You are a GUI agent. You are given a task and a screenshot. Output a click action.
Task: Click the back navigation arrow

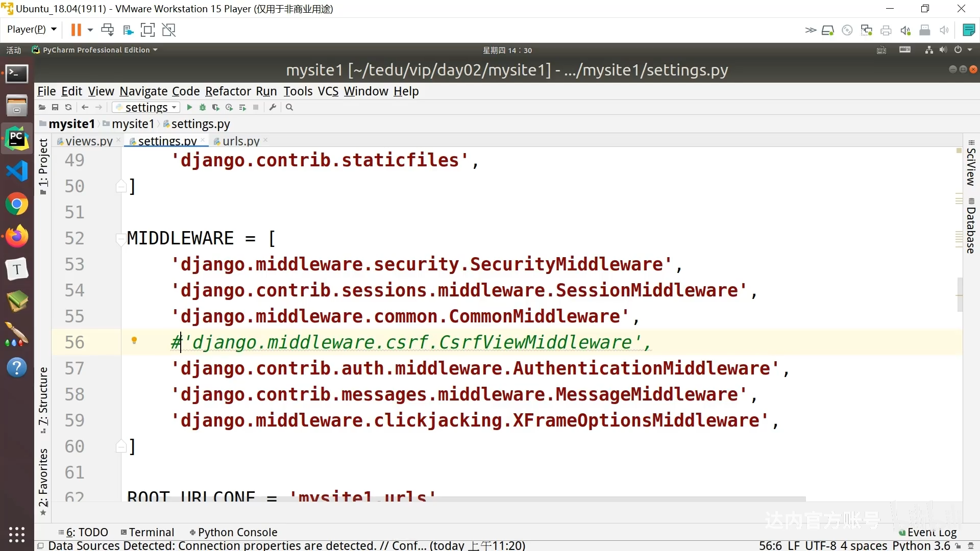(x=85, y=107)
